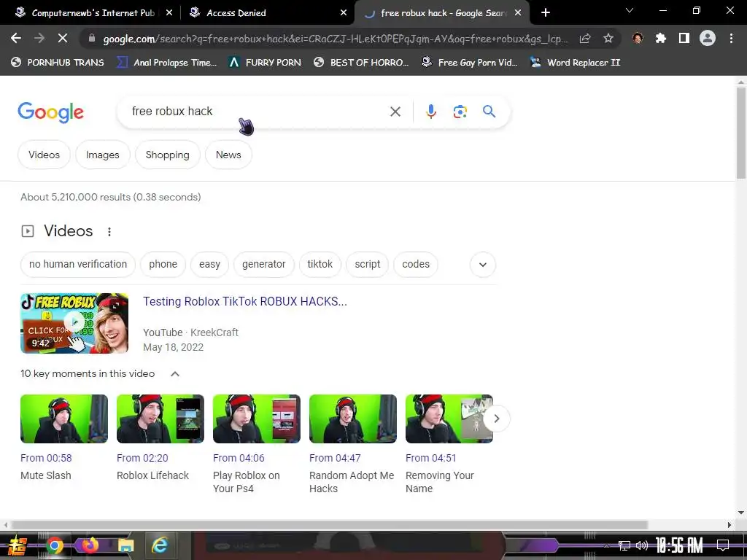Select the 'no human verification' chip
The height and width of the screenshot is (560, 747).
coord(78,264)
